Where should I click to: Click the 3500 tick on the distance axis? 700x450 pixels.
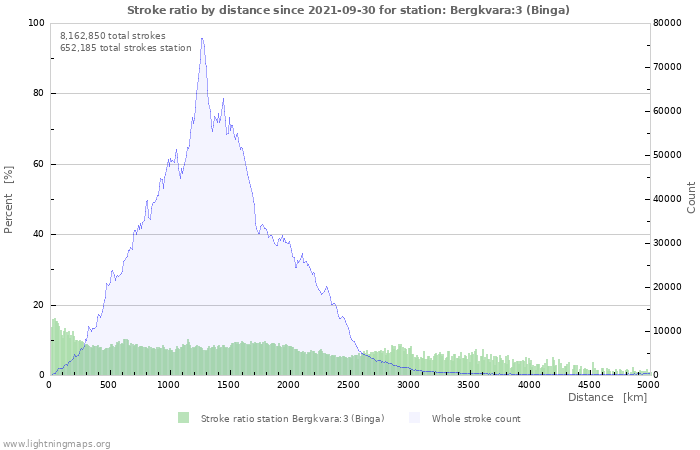(x=469, y=384)
